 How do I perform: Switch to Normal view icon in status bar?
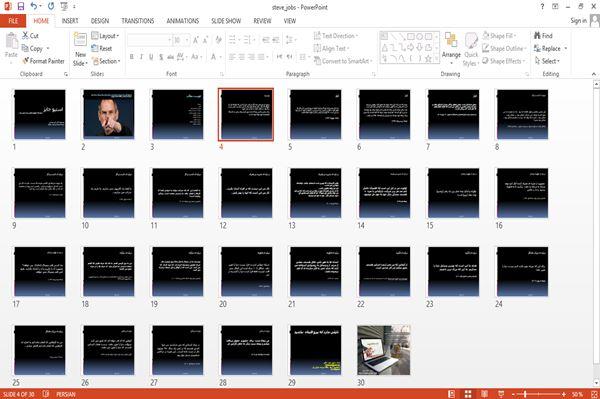pyautogui.click(x=452, y=394)
